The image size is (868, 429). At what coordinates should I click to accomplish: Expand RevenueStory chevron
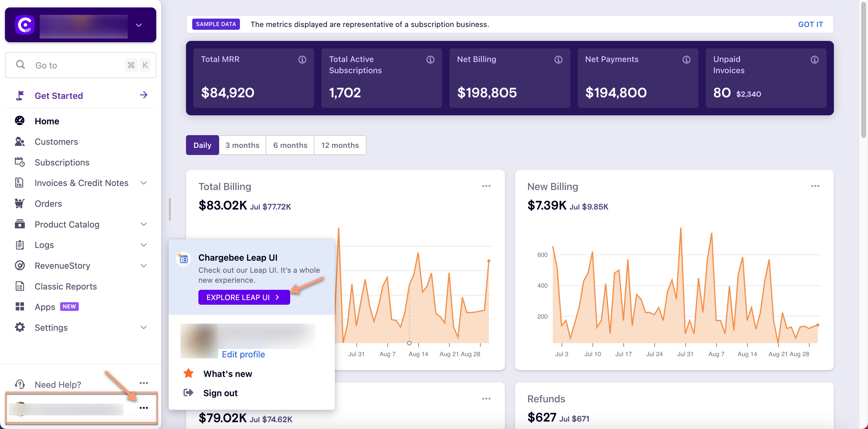144,266
